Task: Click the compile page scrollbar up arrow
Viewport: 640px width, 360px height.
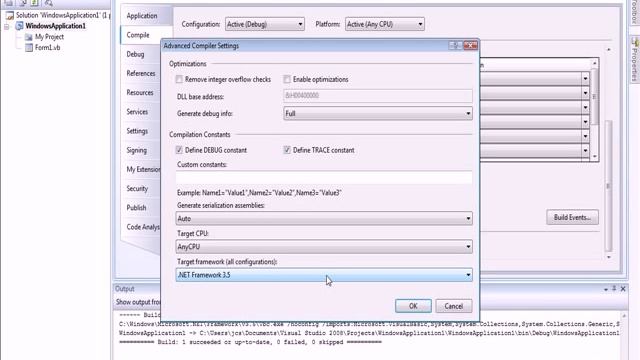Action: tap(609, 49)
